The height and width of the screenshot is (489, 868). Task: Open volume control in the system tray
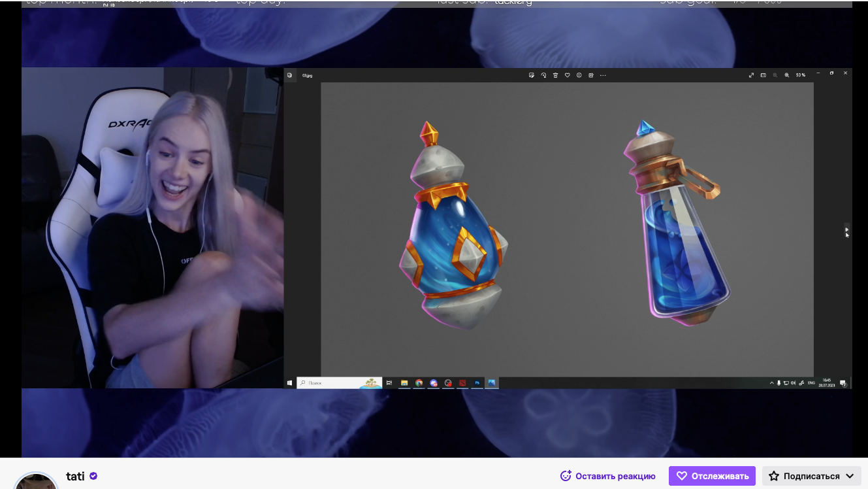tap(793, 382)
